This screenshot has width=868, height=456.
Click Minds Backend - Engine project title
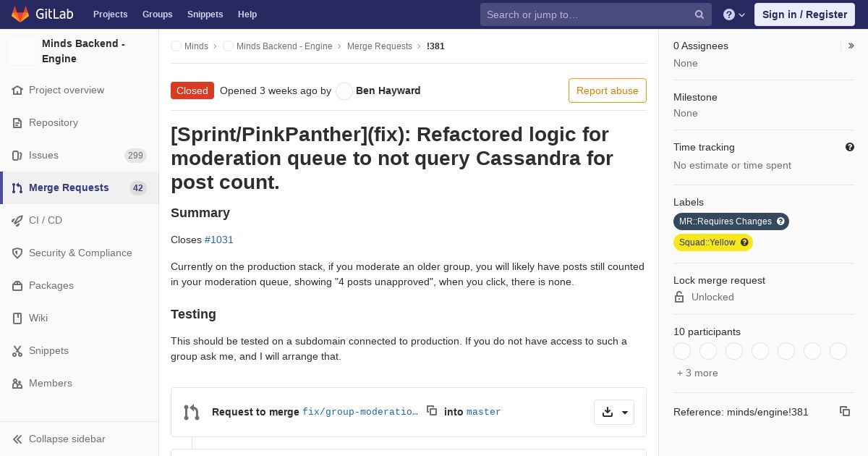(x=83, y=51)
